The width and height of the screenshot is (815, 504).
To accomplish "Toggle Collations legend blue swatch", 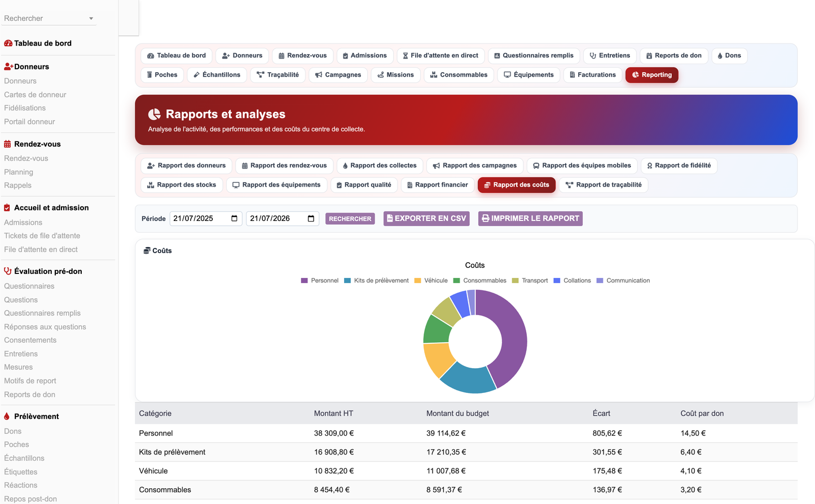I will point(557,281).
